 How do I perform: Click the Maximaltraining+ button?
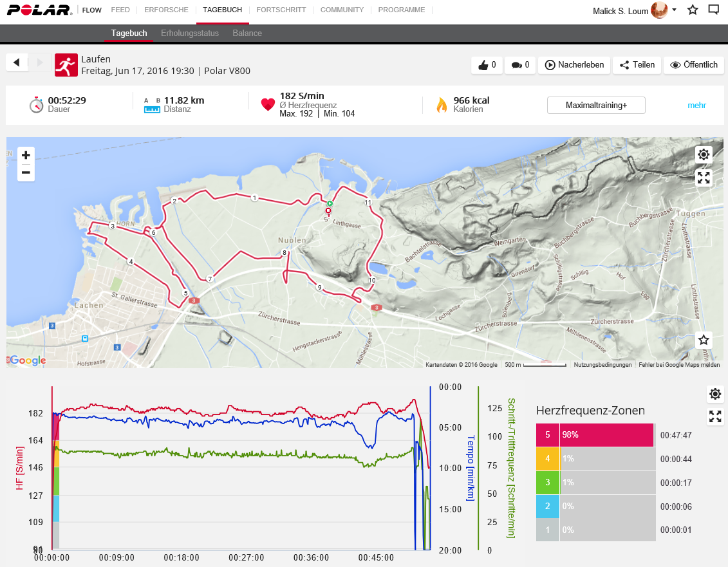[x=596, y=106]
